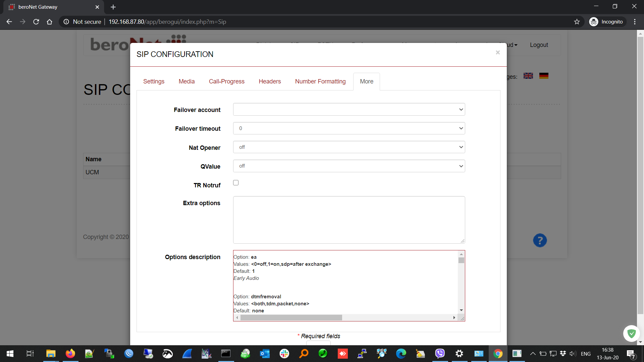This screenshot has height=362, width=644.
Task: Close the SIP Configuration dialog with X
Action: tap(498, 53)
